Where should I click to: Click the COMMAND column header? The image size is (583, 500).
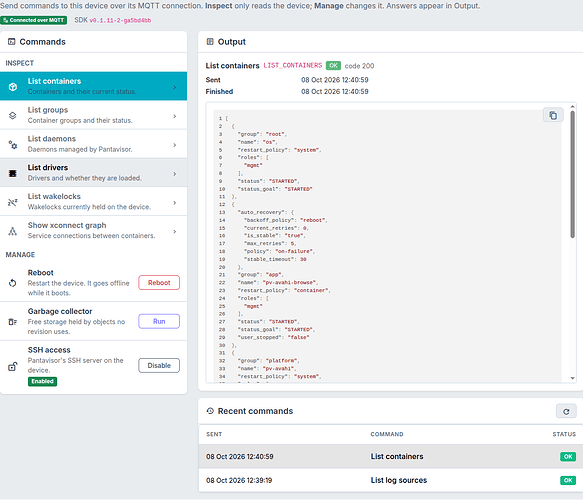coord(387,434)
